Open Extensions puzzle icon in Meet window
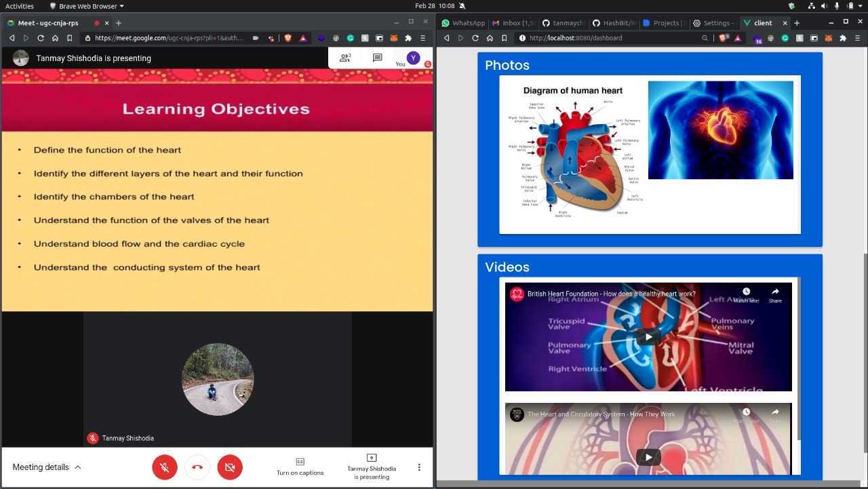The width and height of the screenshot is (868, 489). click(408, 38)
